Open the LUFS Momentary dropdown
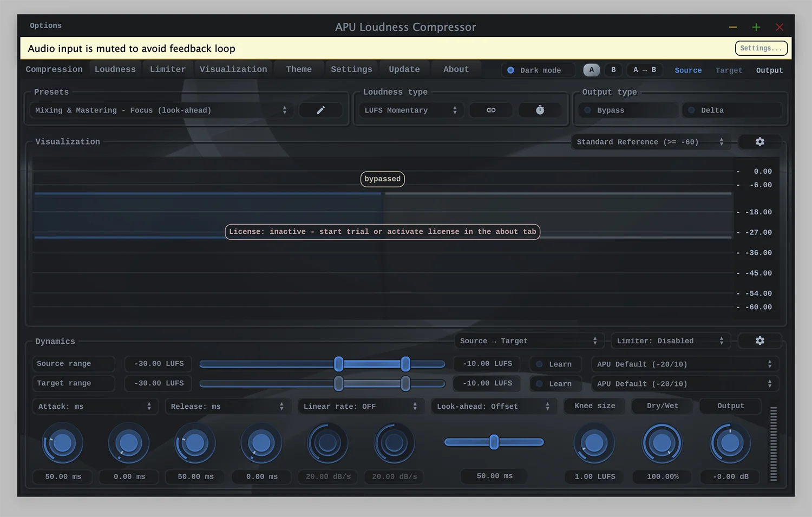 coord(411,110)
